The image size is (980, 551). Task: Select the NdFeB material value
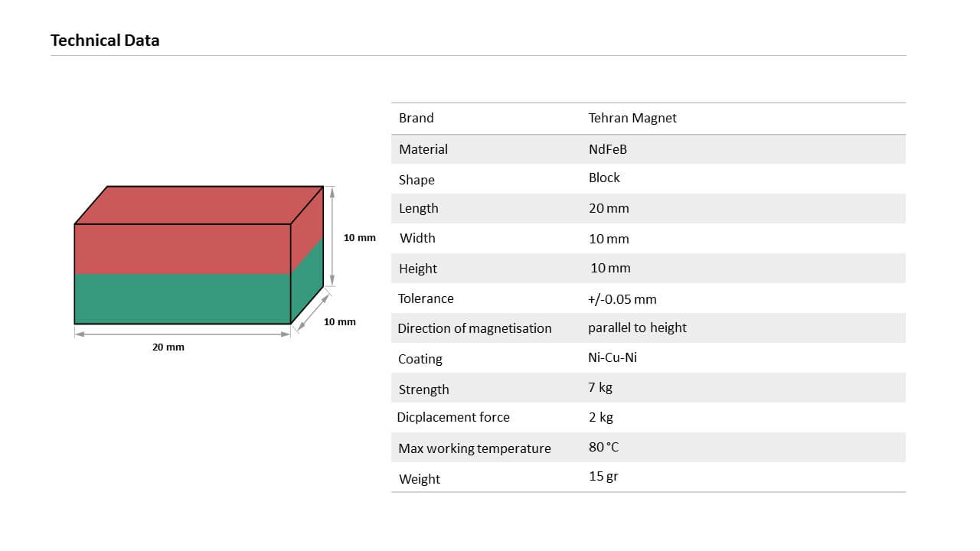(608, 149)
